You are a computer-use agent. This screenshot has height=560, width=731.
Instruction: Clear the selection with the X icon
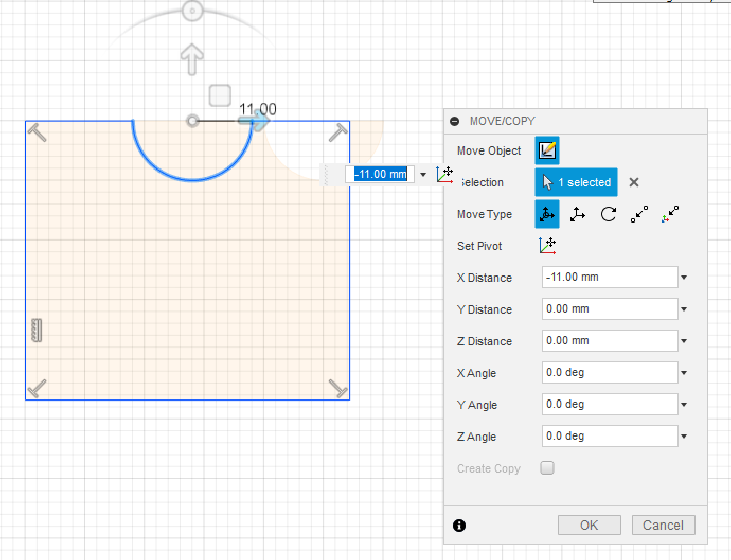point(634,182)
